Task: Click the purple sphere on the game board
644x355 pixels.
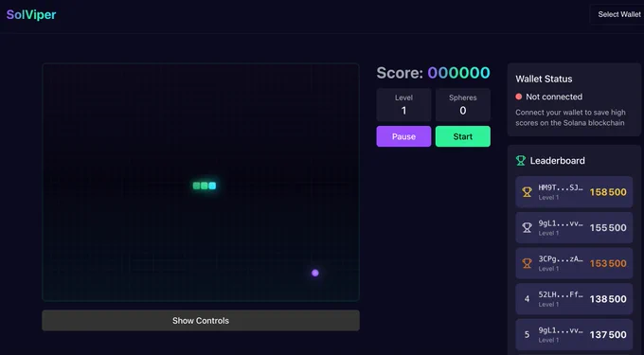Action: point(315,273)
